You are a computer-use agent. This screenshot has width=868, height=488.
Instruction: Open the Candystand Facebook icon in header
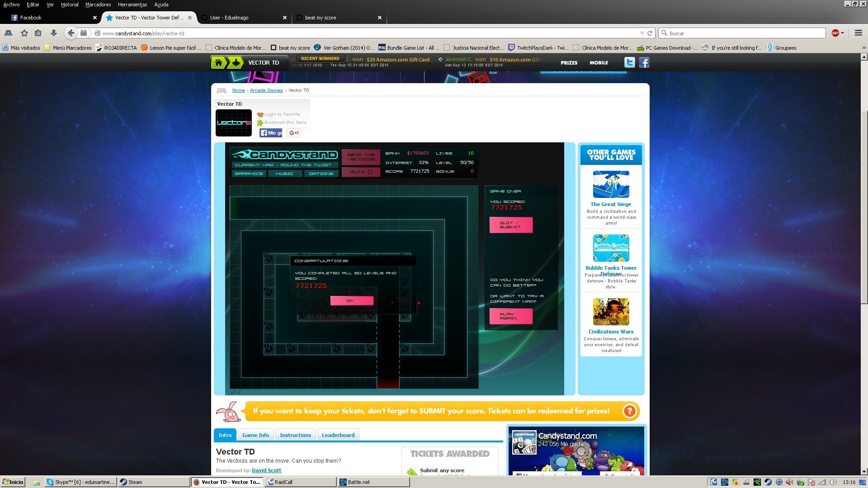644,62
